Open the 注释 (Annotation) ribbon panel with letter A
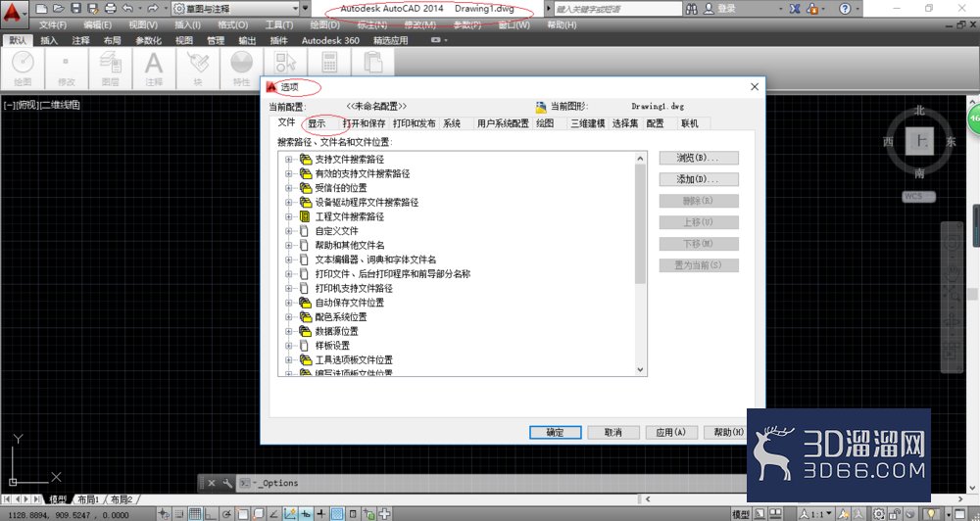This screenshot has width=980, height=521. (154, 69)
